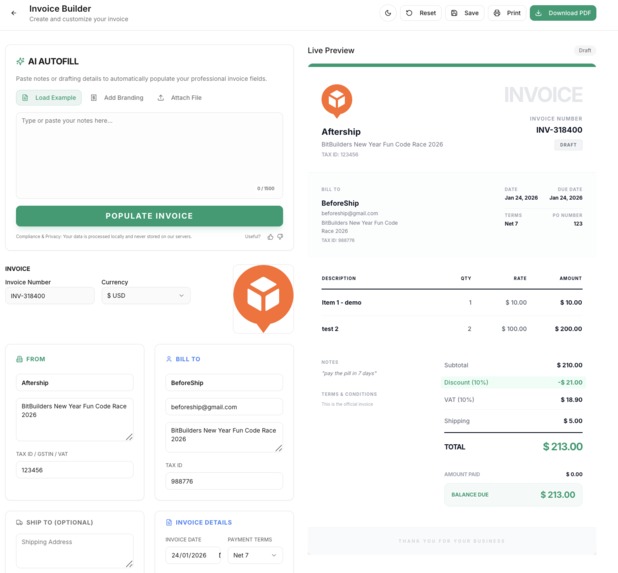Click the 'Item 1 - demo' row in preview
This screenshot has height=573, width=618.
[x=452, y=303]
